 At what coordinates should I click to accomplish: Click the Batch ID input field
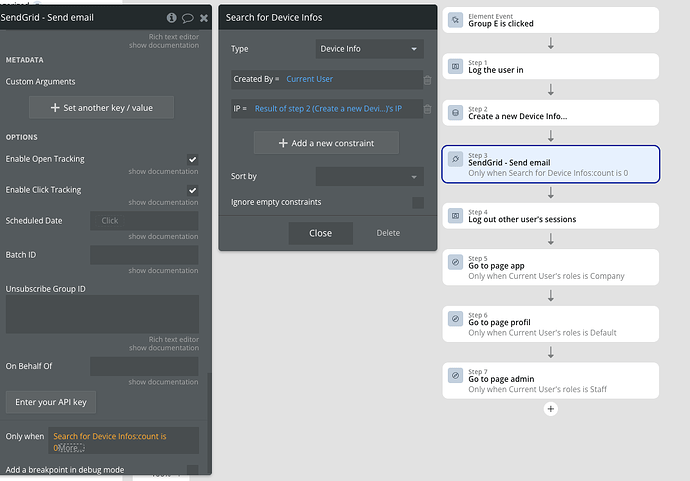(x=144, y=255)
